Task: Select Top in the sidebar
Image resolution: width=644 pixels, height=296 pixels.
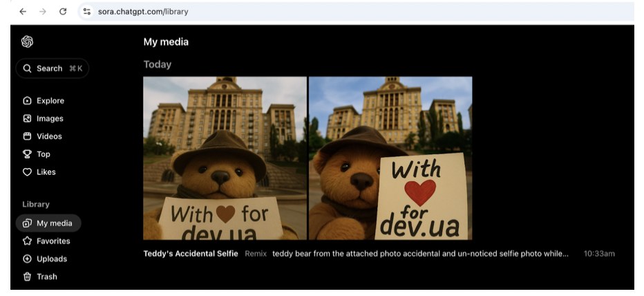Action: pos(37,154)
